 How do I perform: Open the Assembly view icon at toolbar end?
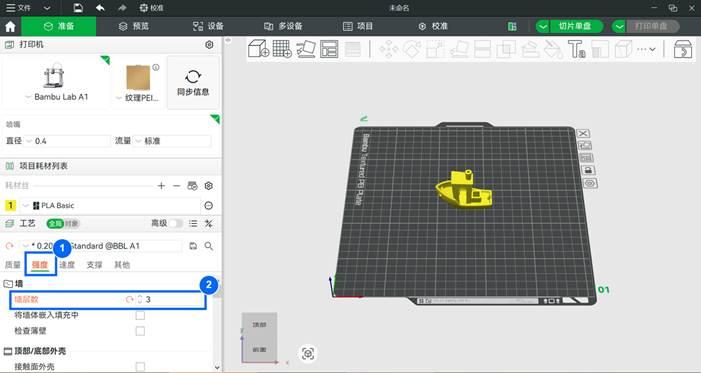click(683, 49)
